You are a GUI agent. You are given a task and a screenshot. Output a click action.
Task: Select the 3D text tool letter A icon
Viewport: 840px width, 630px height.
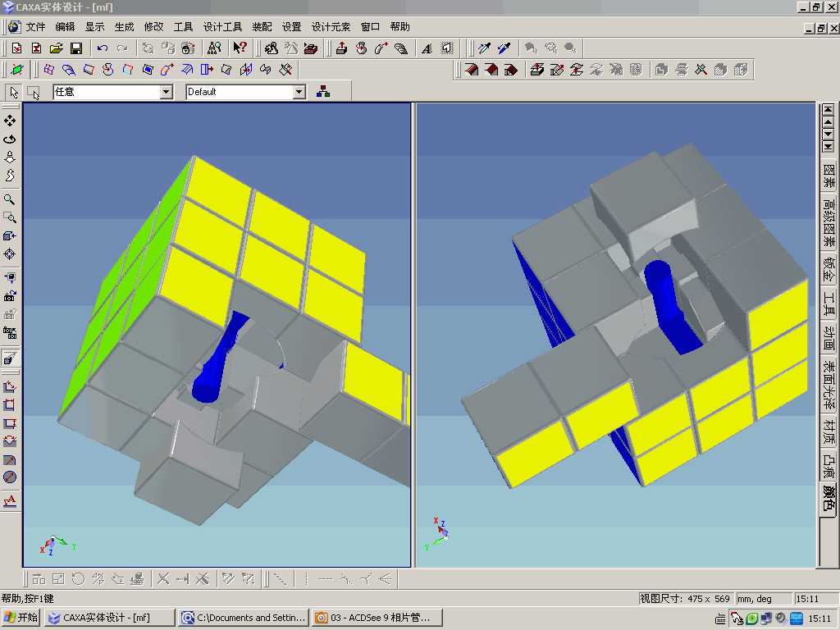point(427,48)
